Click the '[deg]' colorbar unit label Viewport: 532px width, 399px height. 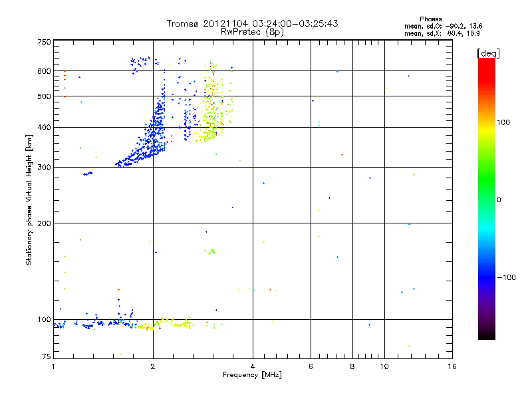pos(488,53)
